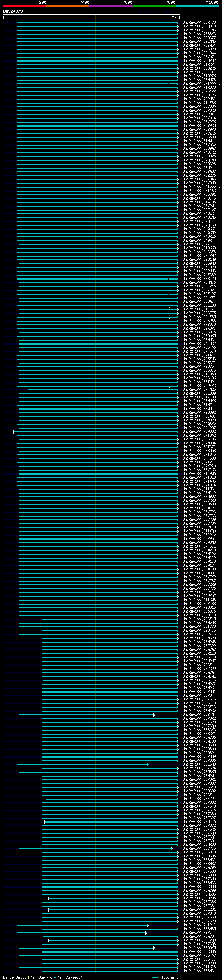The width and height of the screenshot is (222, 980).
Task: Select label UniRef100_P31163
Action: tap(199, 191)
